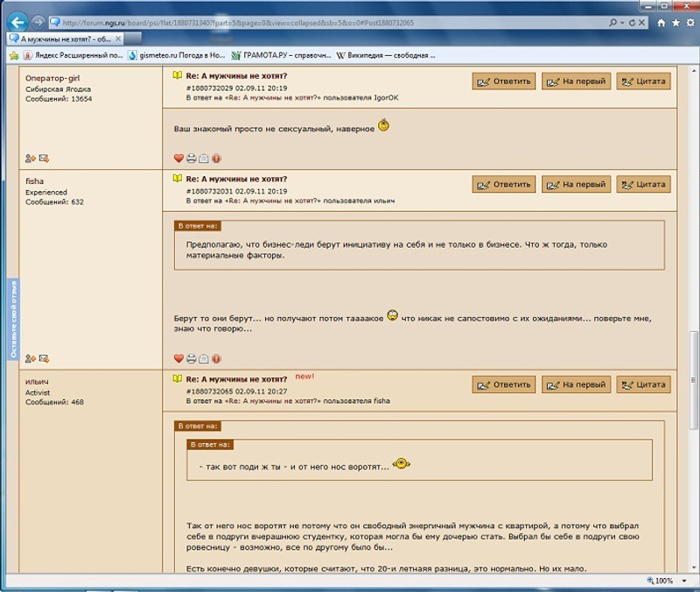Viewport: 700px width, 592px height.
Task: Click Цитата on ильич's post
Action: pyautogui.click(x=643, y=384)
